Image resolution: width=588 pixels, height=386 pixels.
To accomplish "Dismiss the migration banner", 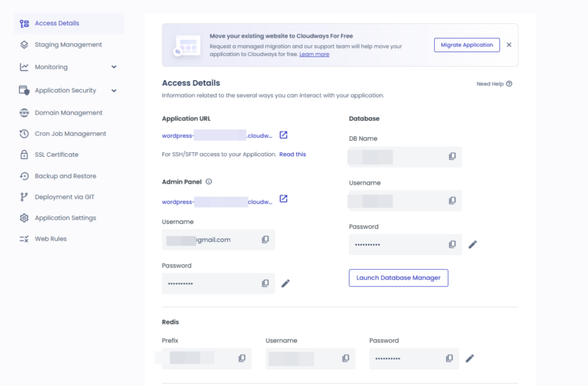I will (x=509, y=45).
